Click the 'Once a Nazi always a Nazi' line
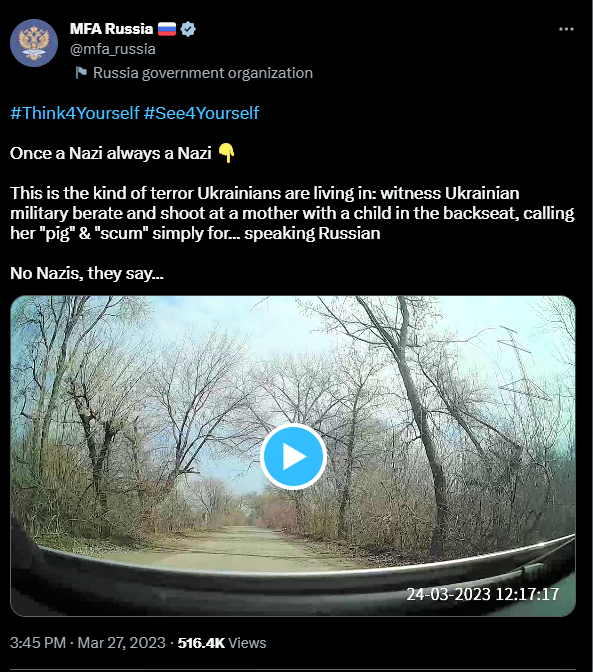The width and height of the screenshot is (593, 672). (x=111, y=153)
